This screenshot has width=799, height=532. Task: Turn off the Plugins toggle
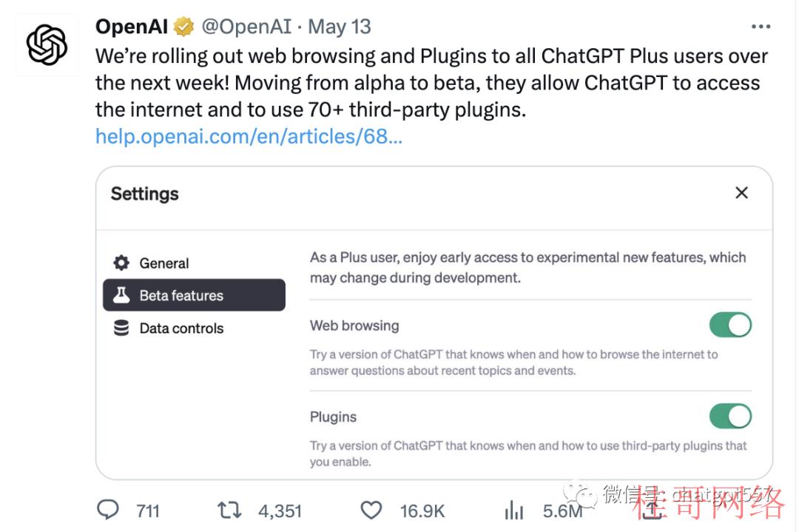[730, 417]
